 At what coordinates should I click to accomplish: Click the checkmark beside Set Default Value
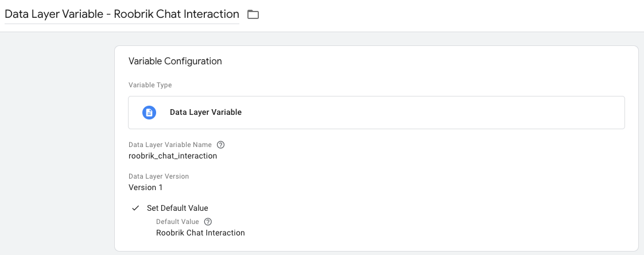click(x=135, y=208)
